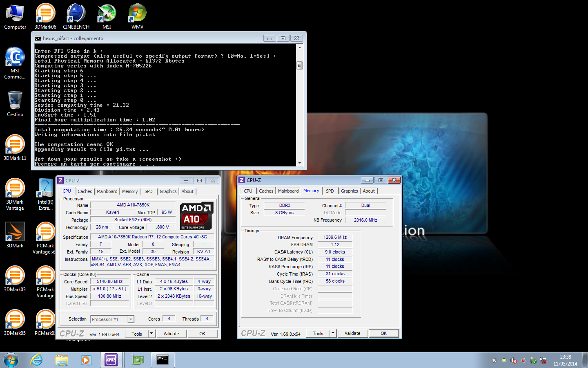Click the circuit board taskbar icon

pos(138,360)
